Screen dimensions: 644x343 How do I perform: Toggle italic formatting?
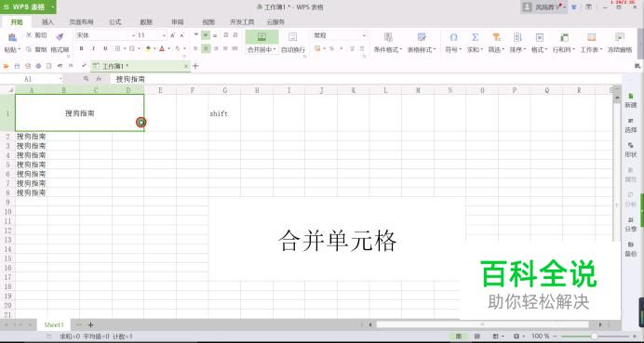[93, 49]
